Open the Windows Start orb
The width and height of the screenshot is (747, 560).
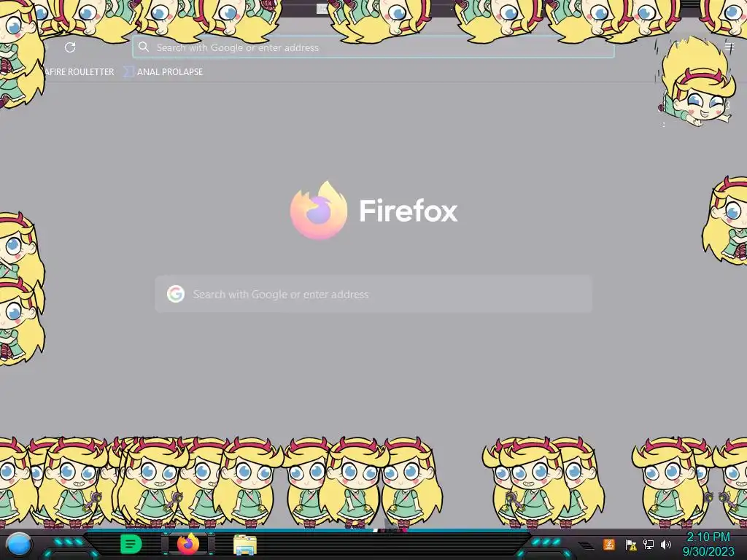pyautogui.click(x=19, y=545)
